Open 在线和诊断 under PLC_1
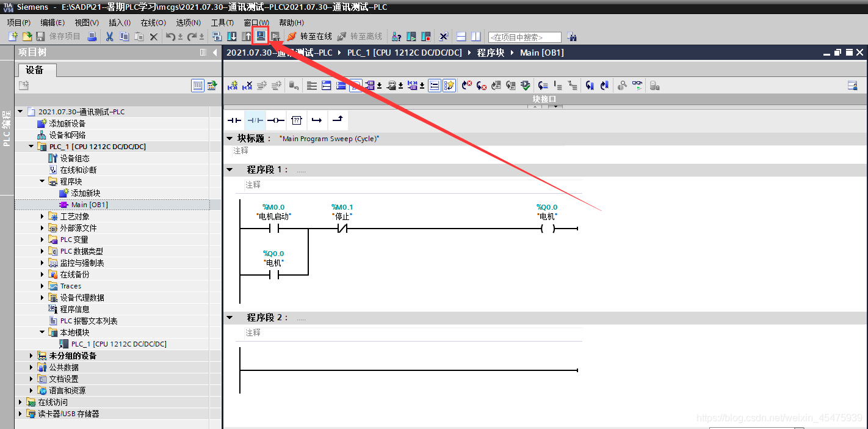The width and height of the screenshot is (868, 429). tap(78, 170)
